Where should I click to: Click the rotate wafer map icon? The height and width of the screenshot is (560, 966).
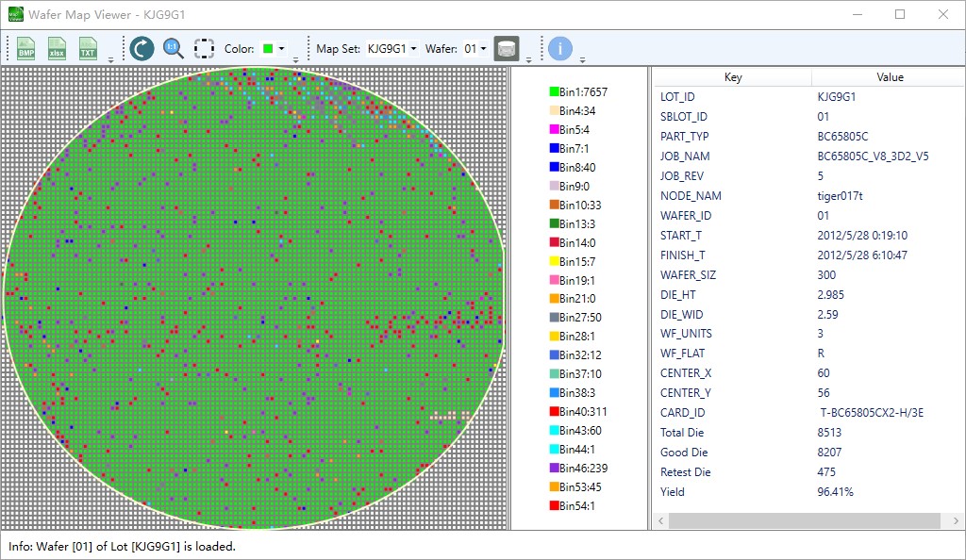point(142,48)
